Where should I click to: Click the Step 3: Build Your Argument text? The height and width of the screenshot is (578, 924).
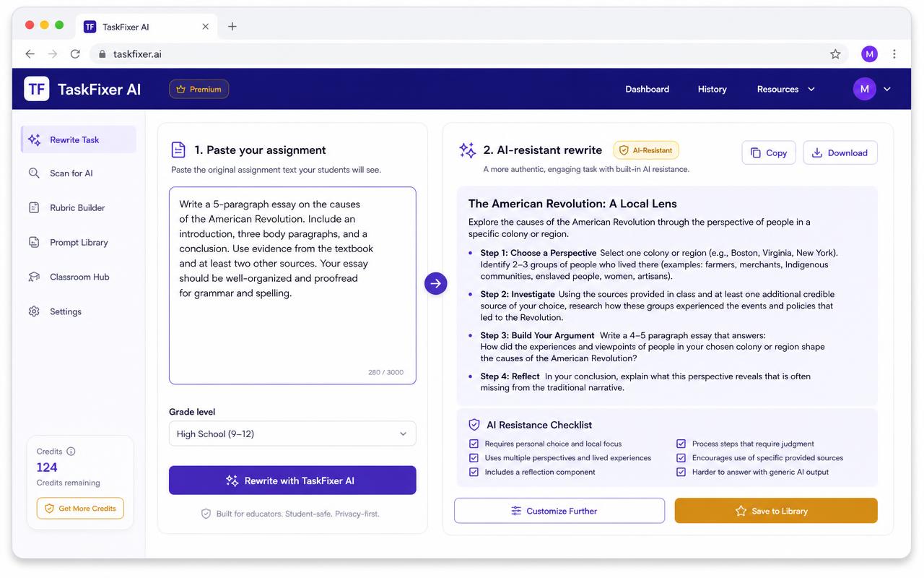[x=538, y=335]
